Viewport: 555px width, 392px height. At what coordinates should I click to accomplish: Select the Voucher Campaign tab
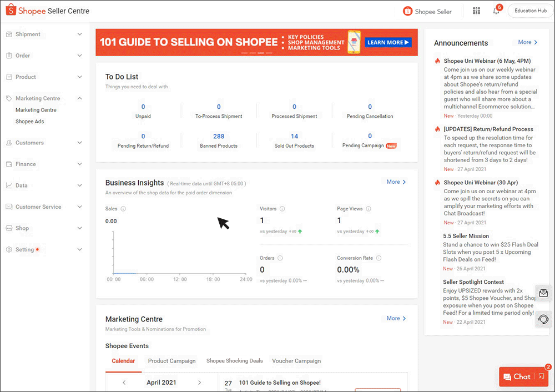pos(296,360)
